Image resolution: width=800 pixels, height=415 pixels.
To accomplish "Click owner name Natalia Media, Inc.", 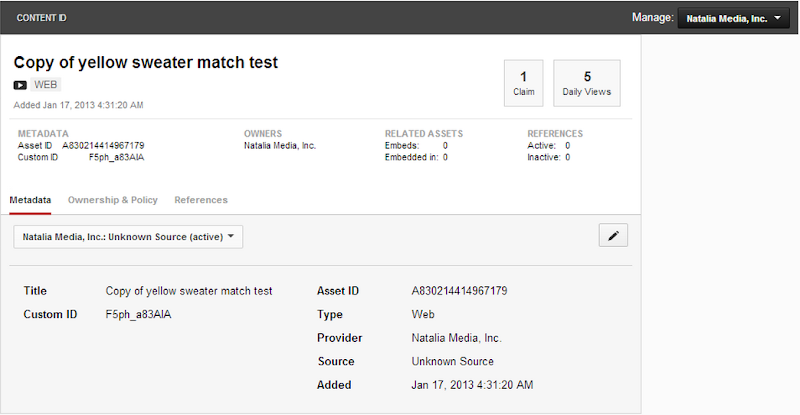I will point(280,145).
